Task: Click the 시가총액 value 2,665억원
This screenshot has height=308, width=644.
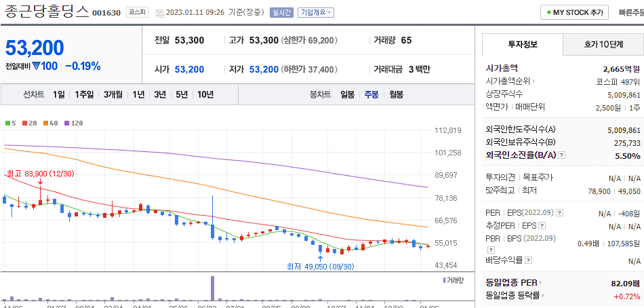Action: pyautogui.click(x=622, y=69)
